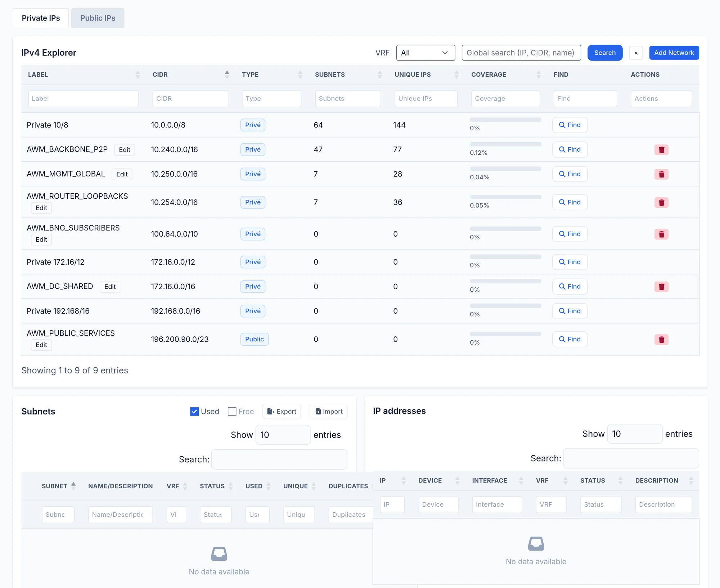Find in AWM_PUBLIC_SERVICES network

(x=570, y=339)
